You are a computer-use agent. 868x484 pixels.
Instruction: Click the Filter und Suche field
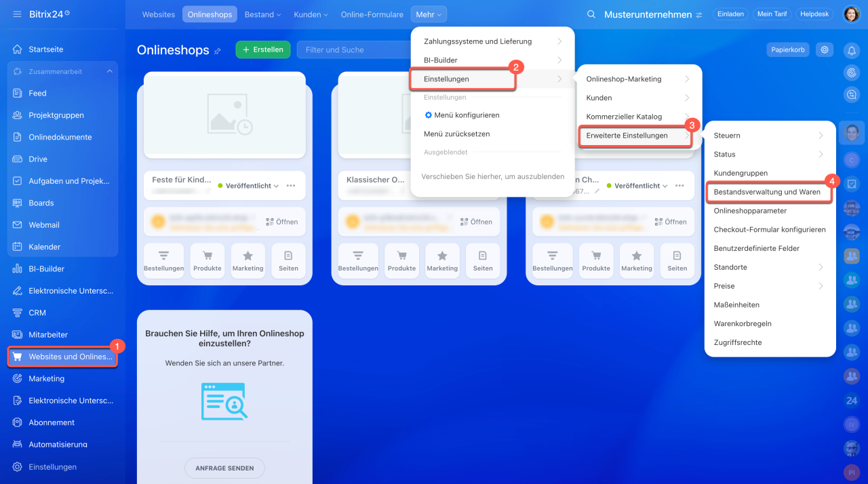tap(353, 49)
